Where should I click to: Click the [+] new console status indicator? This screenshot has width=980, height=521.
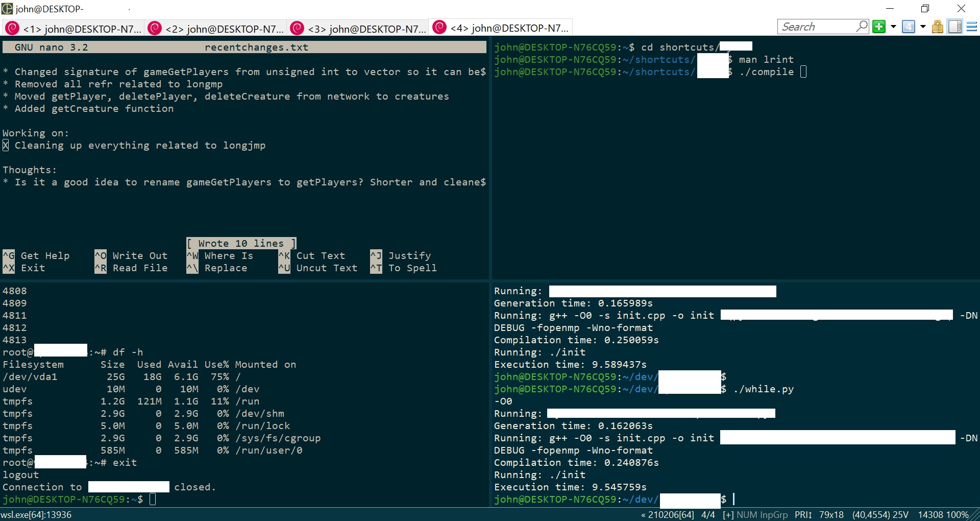728,515
